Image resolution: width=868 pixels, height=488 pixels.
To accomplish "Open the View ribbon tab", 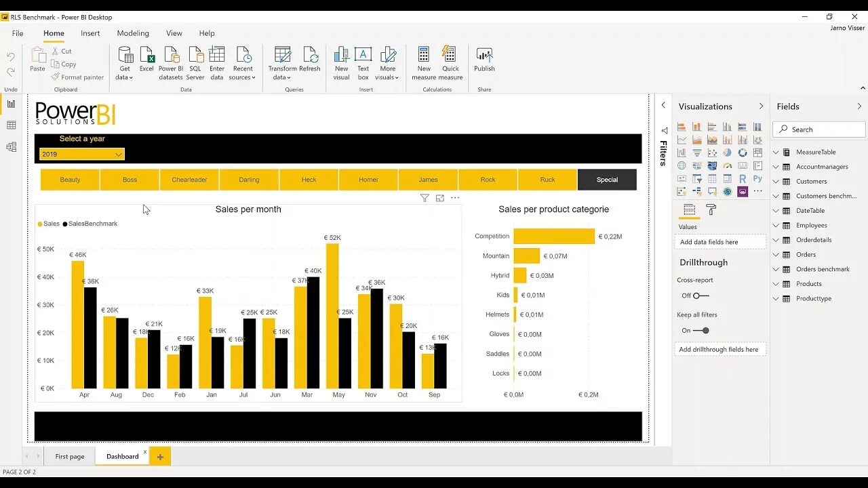I will [174, 33].
